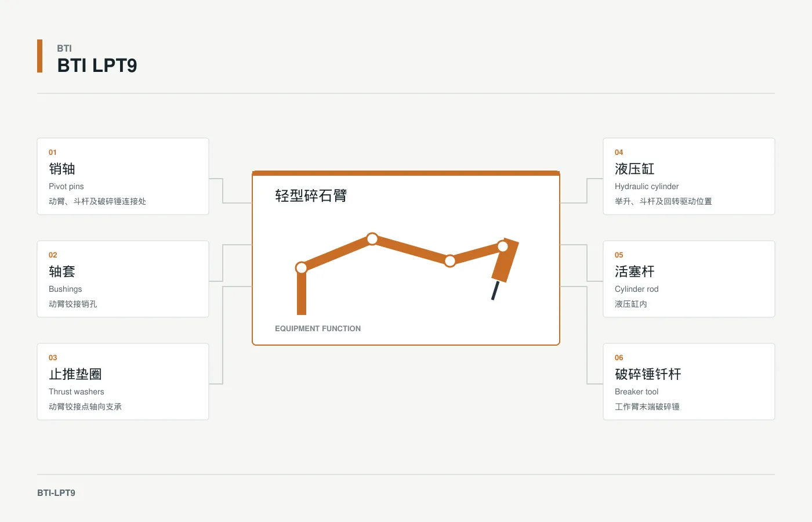Select the 破碎锤钎杆 Breaker tool card

[x=689, y=382]
